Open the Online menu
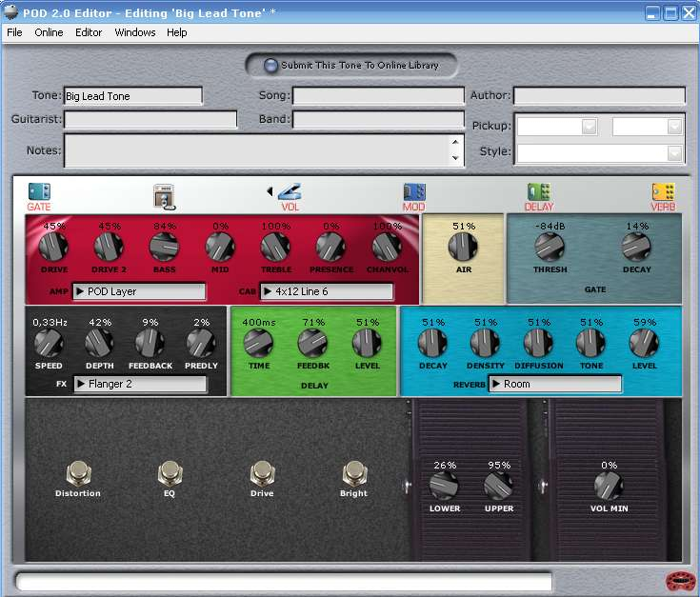700x597 pixels. (49, 32)
